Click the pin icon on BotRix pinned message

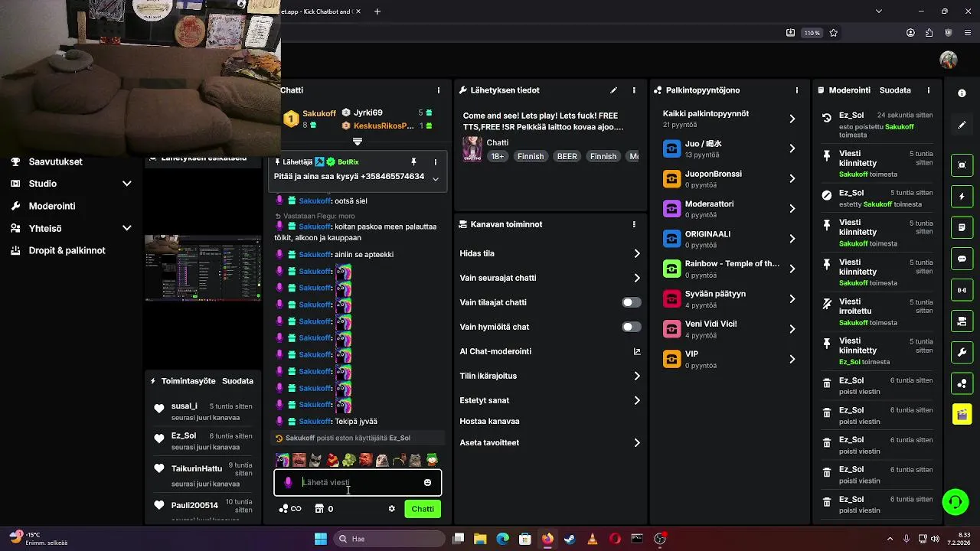click(x=413, y=162)
